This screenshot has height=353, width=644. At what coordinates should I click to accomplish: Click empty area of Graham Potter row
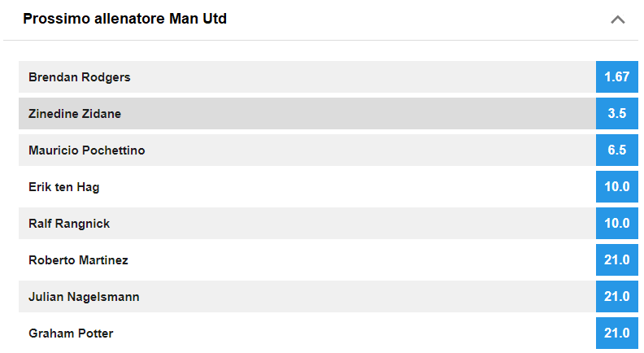pyautogui.click(x=353, y=333)
